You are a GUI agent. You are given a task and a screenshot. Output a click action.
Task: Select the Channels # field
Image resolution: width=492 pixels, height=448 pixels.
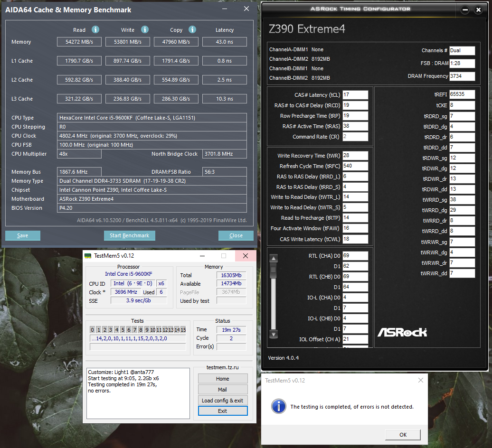(x=462, y=50)
